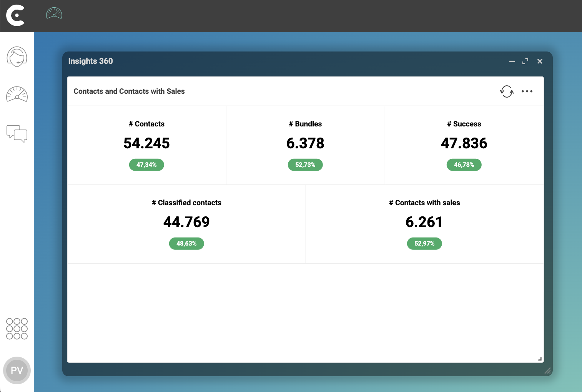Open the chat bubbles sidebar icon
This screenshot has height=392, width=582.
17,133
